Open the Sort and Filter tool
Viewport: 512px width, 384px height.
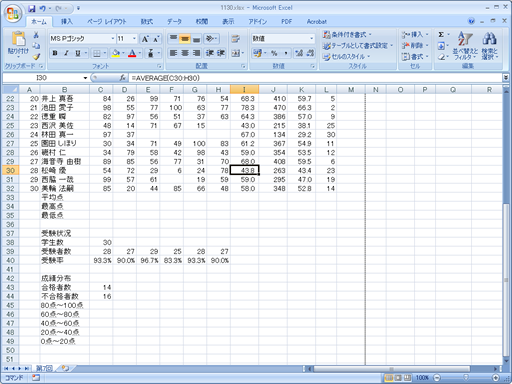(465, 46)
